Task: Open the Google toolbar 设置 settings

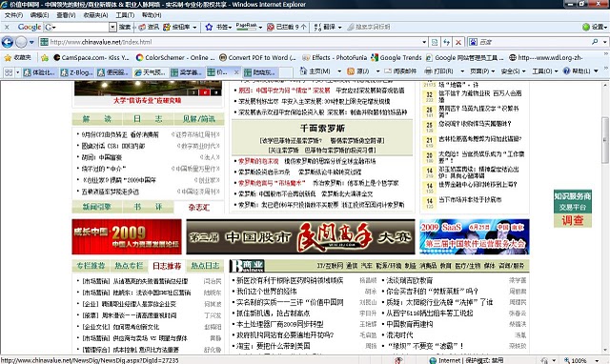Action: click(595, 27)
